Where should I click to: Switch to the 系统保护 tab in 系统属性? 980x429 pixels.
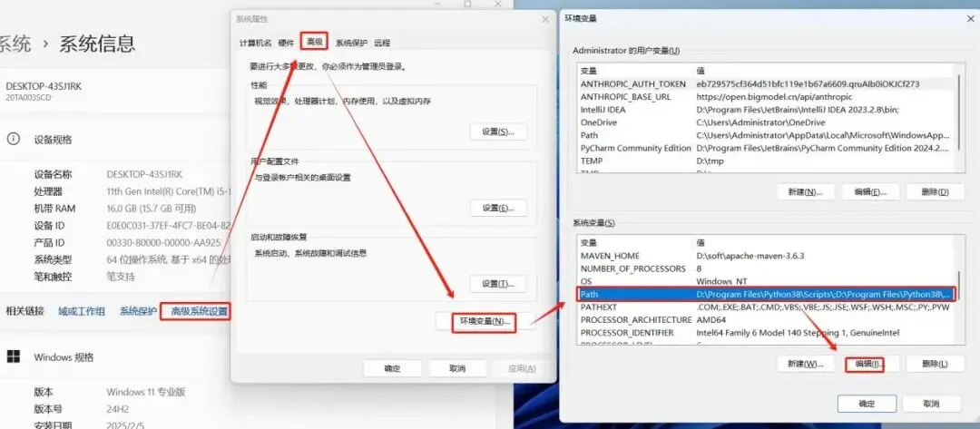pos(351,44)
